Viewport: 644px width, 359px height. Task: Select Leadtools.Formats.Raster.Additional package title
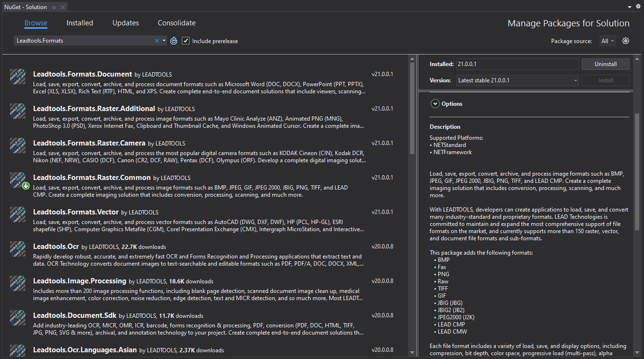coord(94,109)
